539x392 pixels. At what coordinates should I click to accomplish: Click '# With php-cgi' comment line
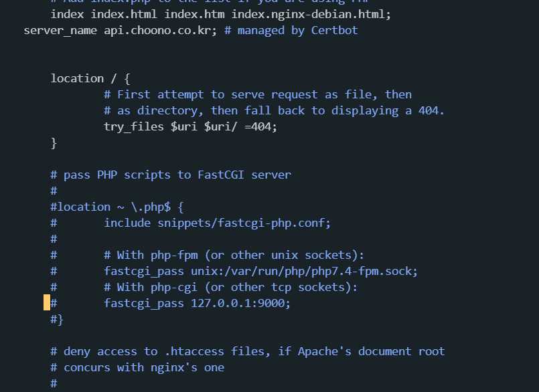click(x=151, y=287)
